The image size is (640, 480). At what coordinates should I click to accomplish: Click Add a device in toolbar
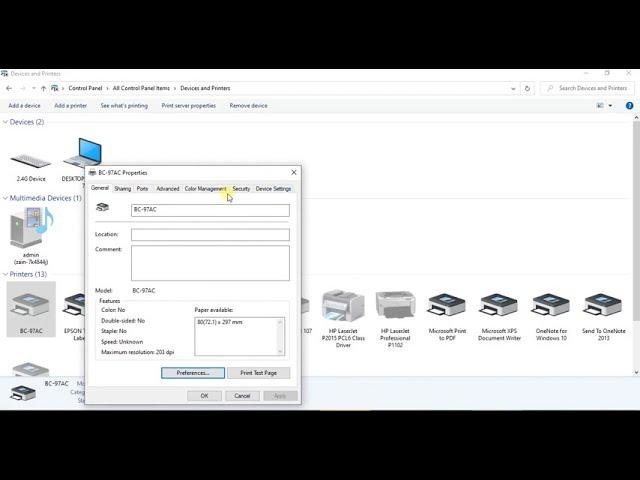24,106
